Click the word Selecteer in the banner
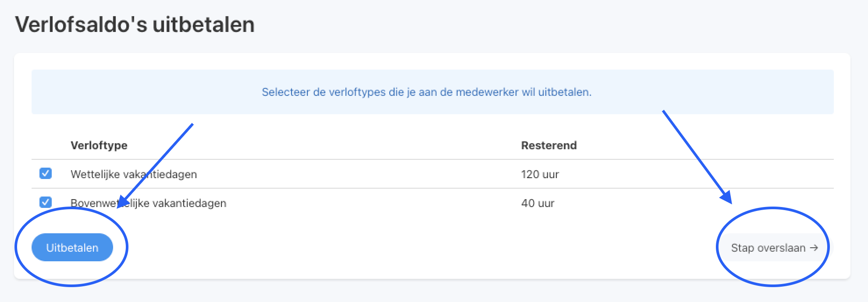This screenshot has width=868, height=302. click(285, 92)
